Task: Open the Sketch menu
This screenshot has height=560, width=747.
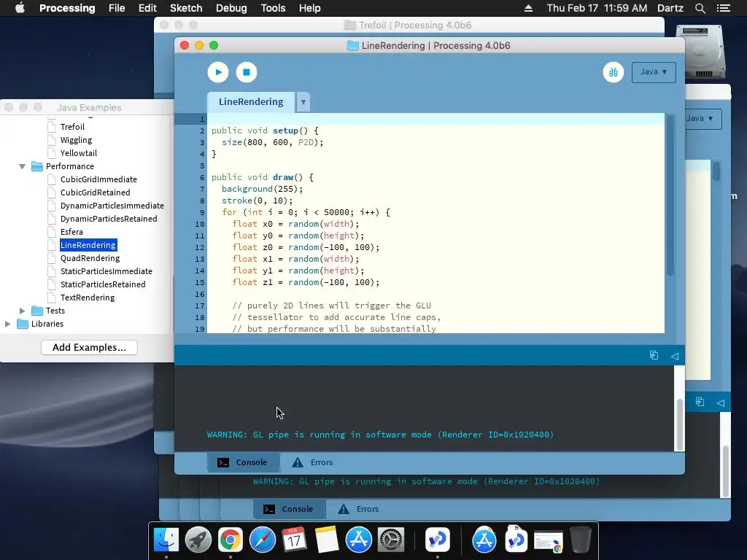Action: (186, 8)
